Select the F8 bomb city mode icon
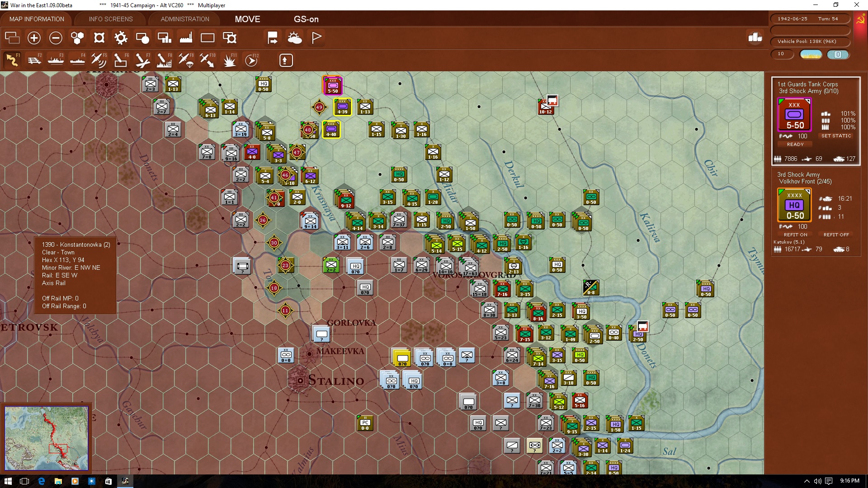This screenshot has height=488, width=868. (164, 60)
